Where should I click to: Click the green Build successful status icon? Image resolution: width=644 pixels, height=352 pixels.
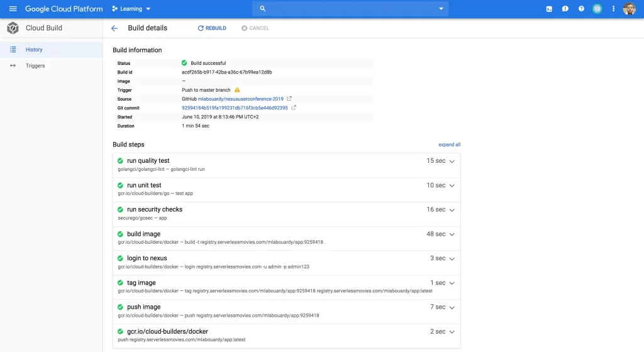tap(184, 63)
